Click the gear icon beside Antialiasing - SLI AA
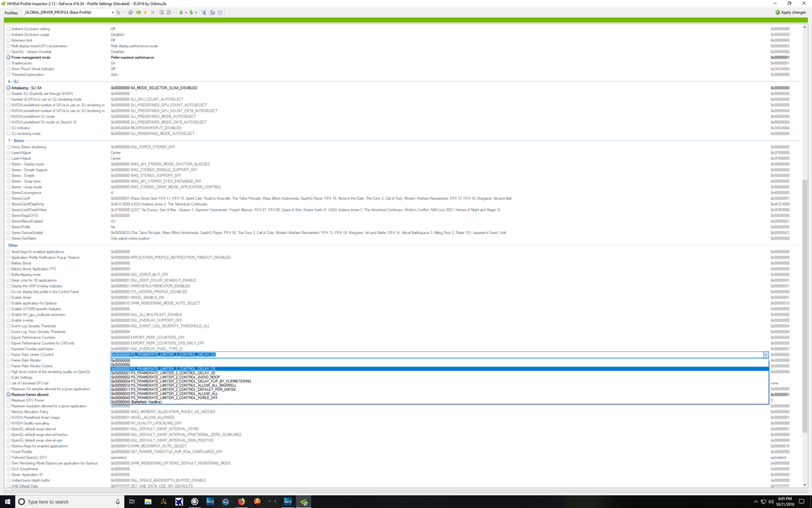Screen dimensions: 812x508 coord(8,88)
